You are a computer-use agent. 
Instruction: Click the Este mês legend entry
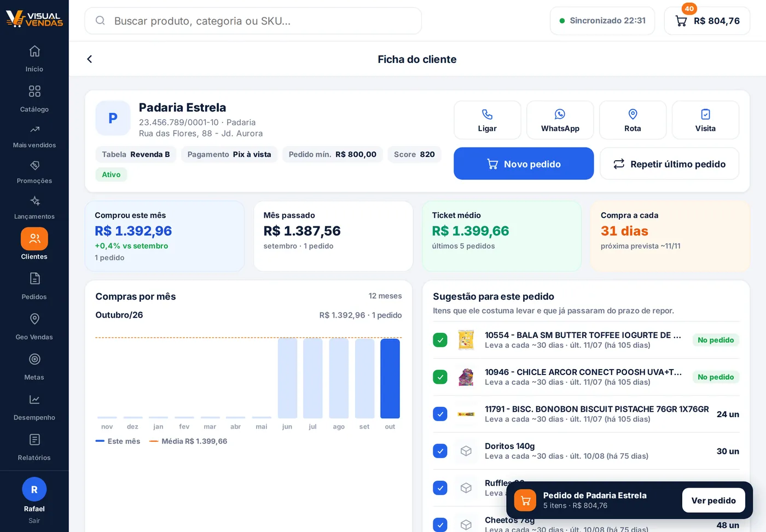point(118,441)
